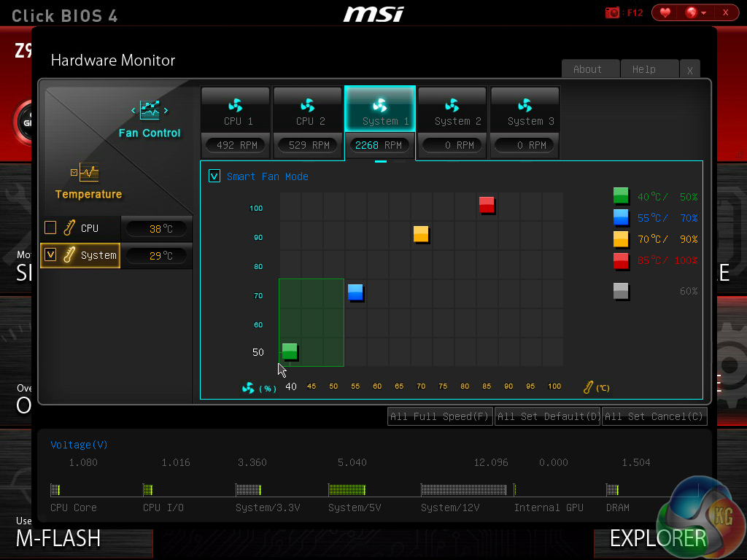Click the CPU thermometer icon
Image resolution: width=747 pixels, height=560 pixels.
[69, 227]
